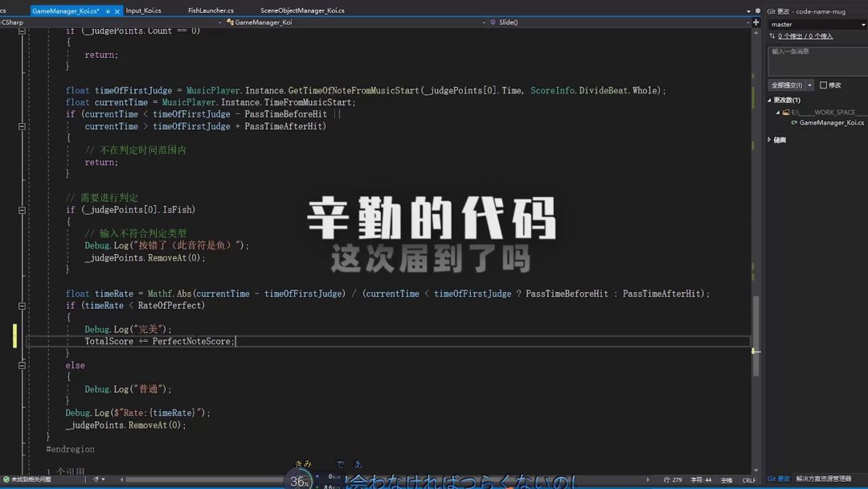This screenshot has height=489, width=868.
Task: Expand the stash (储藏) section
Action: click(x=770, y=140)
